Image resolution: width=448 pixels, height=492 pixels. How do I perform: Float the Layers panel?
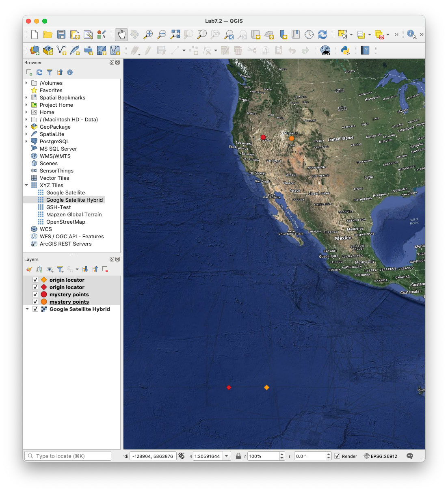click(112, 259)
